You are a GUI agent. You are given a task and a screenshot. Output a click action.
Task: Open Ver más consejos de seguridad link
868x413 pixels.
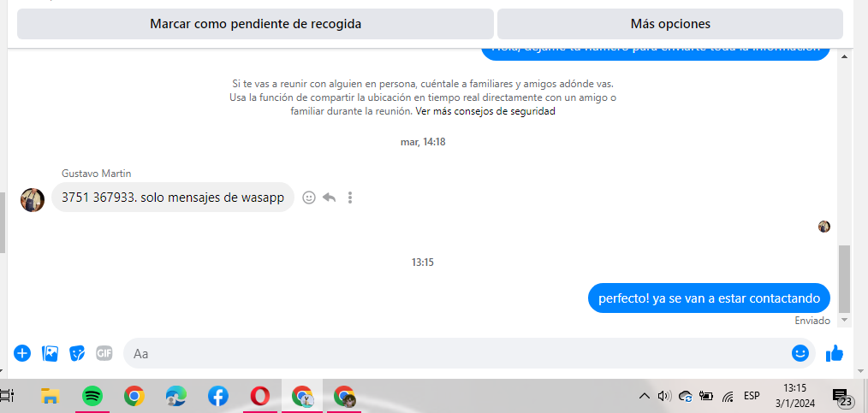pyautogui.click(x=485, y=111)
